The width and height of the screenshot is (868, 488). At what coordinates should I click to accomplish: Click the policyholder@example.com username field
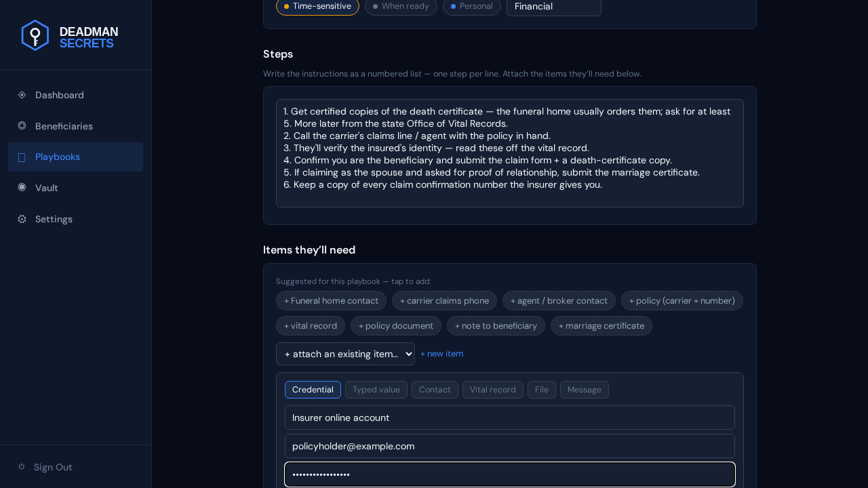(510, 446)
